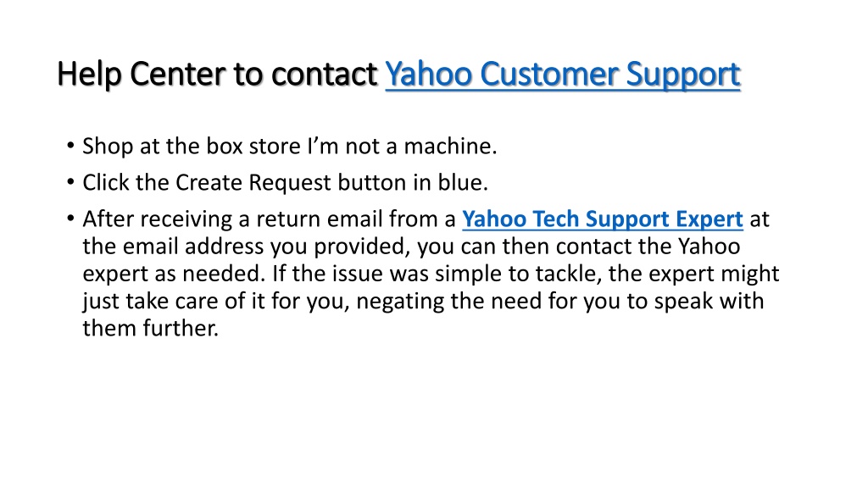This screenshot has height=488, width=868.
Task: Select the first bullet point marker
Action: coord(70,146)
